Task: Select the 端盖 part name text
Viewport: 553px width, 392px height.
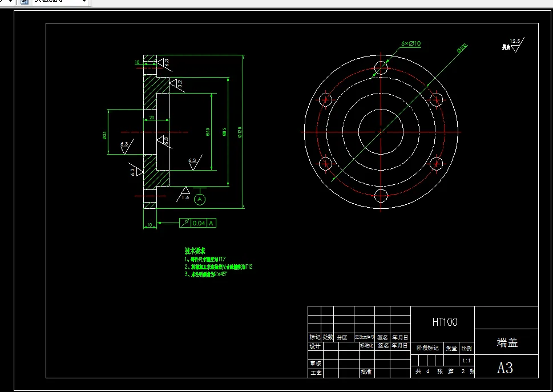Action: (507, 342)
